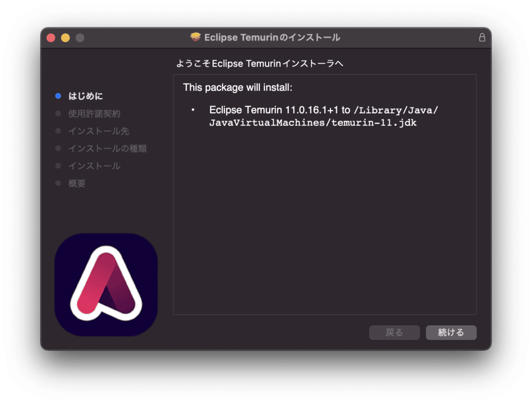The width and height of the screenshot is (532, 404).
Task: Click the gray dot beside 使用許諾契約
Action: (58, 113)
